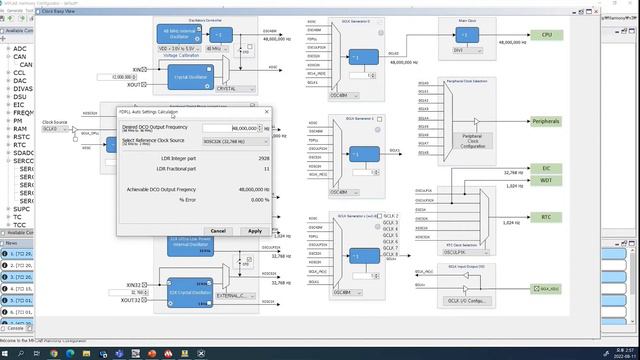This screenshot has height=360, width=640.
Task: Select FREQM in component tree
Action: pyautogui.click(x=24, y=113)
